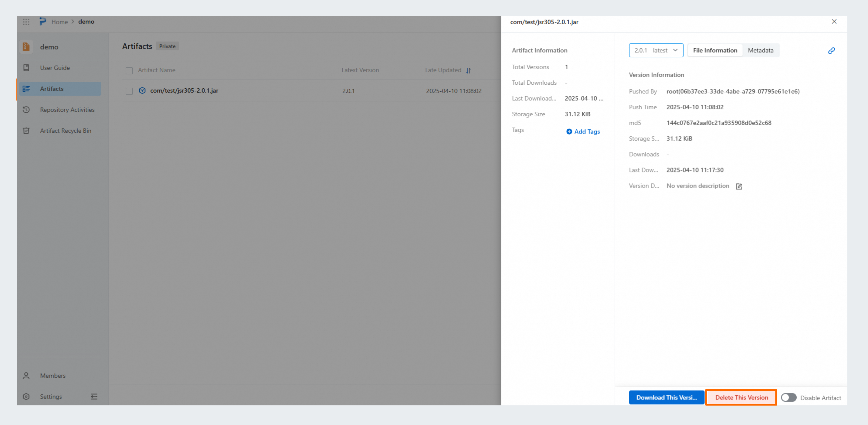Check the select-all checkbox in the table header

click(x=129, y=70)
